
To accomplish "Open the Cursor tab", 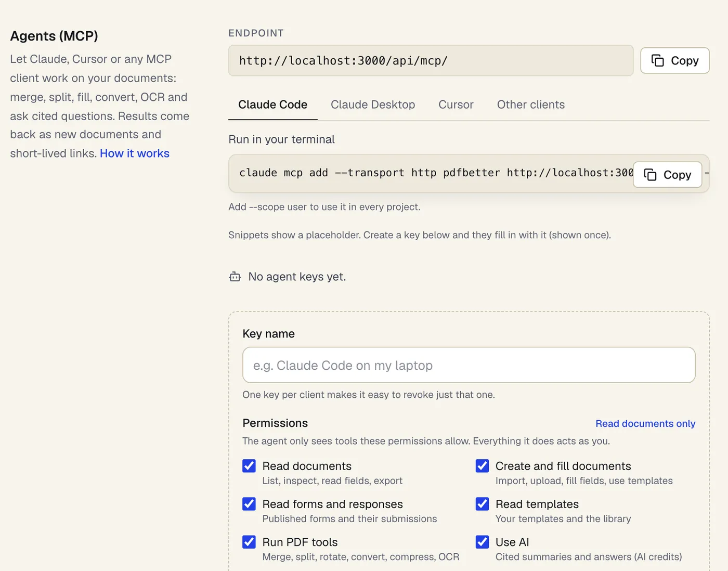I will click(456, 105).
